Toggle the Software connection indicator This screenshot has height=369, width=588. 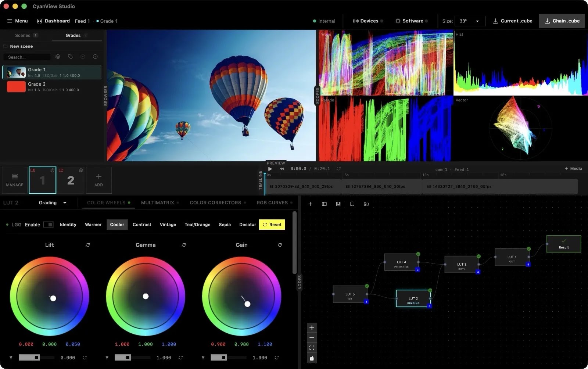(426, 21)
